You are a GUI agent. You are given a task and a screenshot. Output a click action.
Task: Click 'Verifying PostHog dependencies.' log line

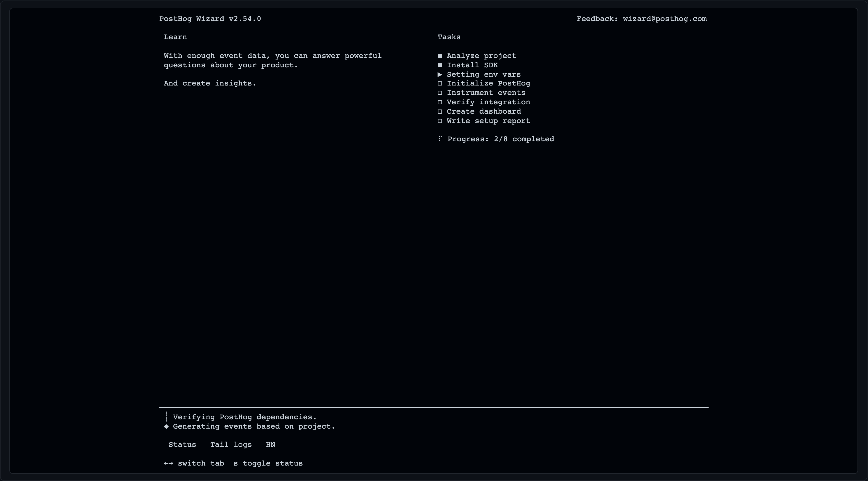click(245, 417)
